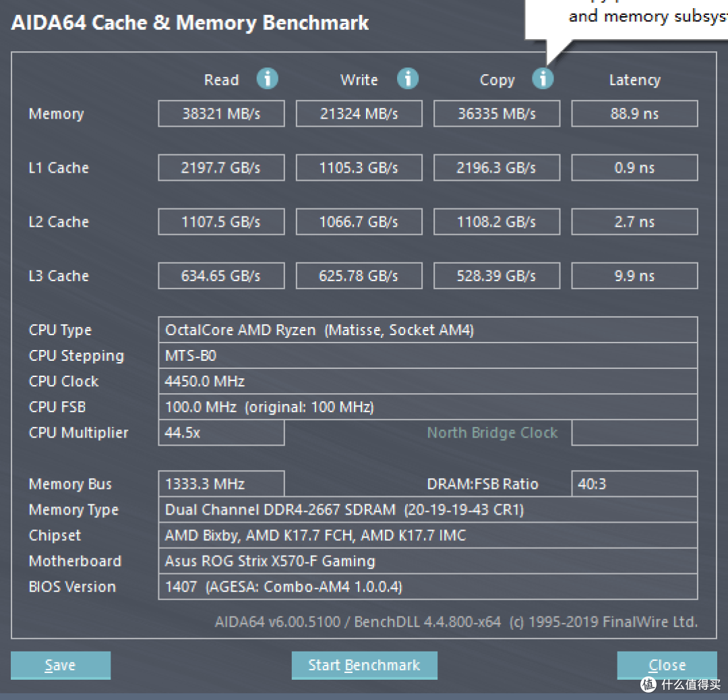
Task: Select L1 Cache Write 1105.3 GB/s
Action: coord(359,168)
